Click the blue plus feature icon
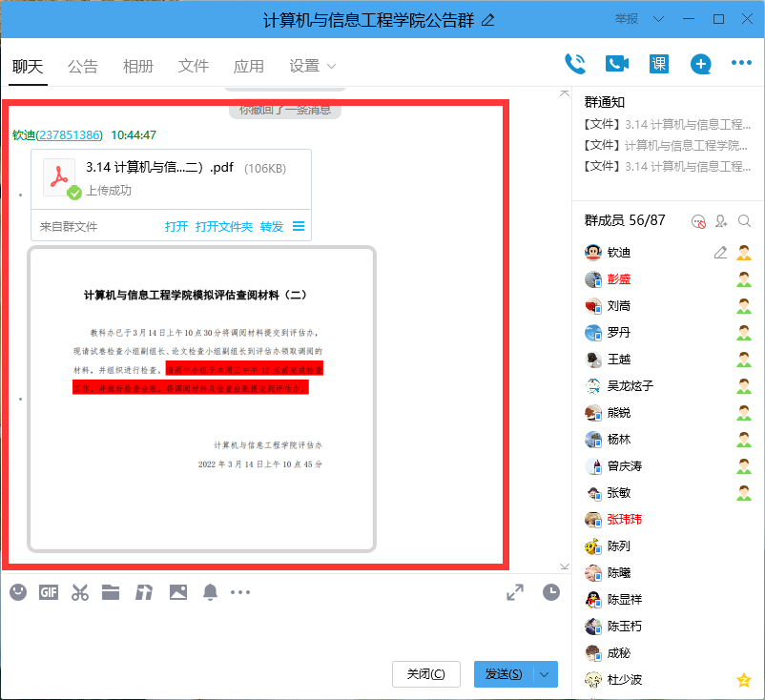765x700 pixels. pyautogui.click(x=700, y=63)
